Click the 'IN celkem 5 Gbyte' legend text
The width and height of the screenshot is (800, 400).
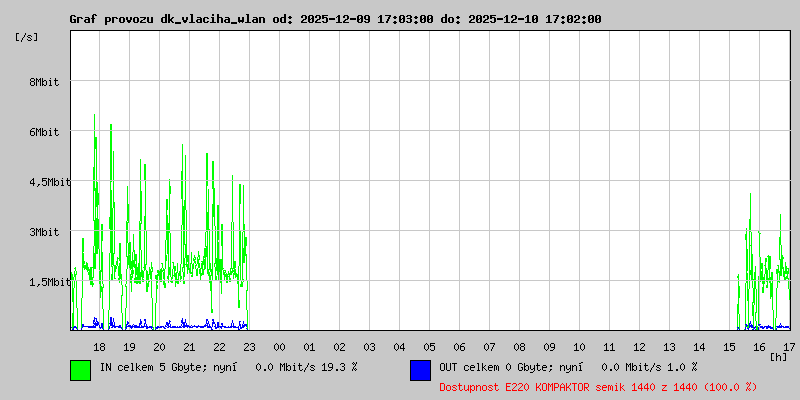pos(152,367)
